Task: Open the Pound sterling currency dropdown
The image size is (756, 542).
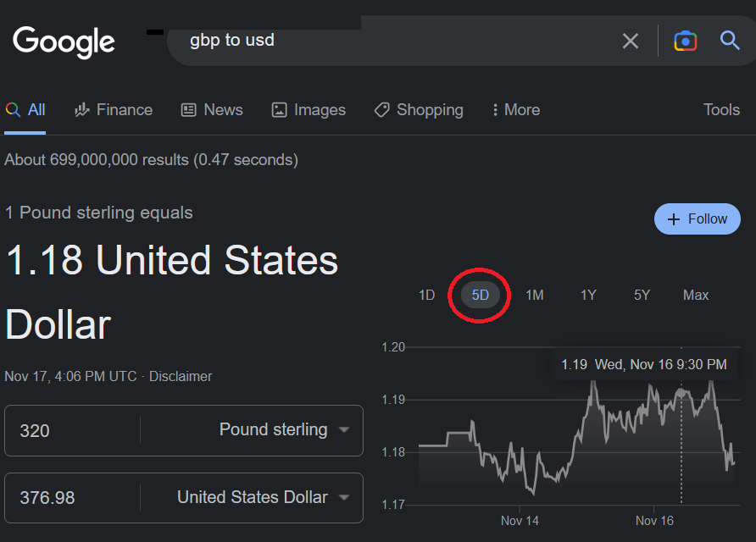Action: click(284, 430)
